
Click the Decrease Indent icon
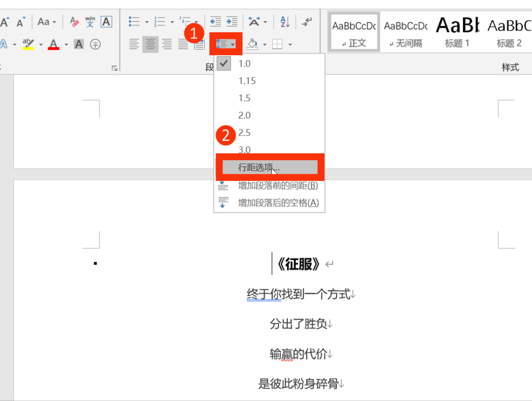point(215,22)
